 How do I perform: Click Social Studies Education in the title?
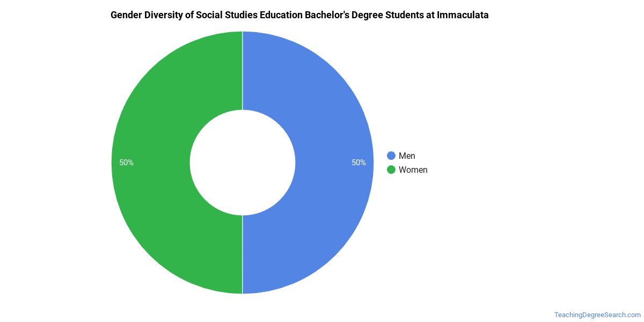pos(243,15)
